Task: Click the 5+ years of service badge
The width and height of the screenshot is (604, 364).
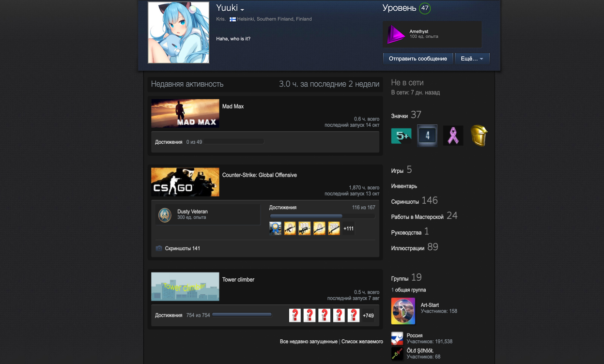Action: pyautogui.click(x=402, y=136)
